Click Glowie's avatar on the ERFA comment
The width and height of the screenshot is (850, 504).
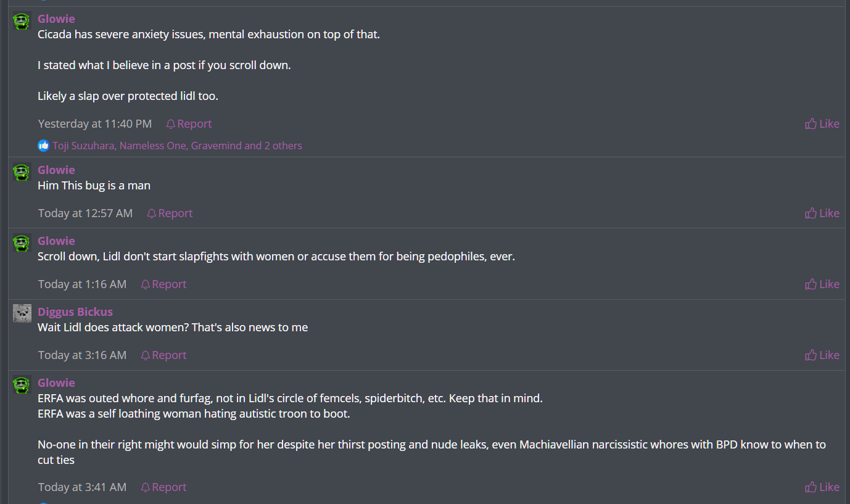click(x=22, y=385)
